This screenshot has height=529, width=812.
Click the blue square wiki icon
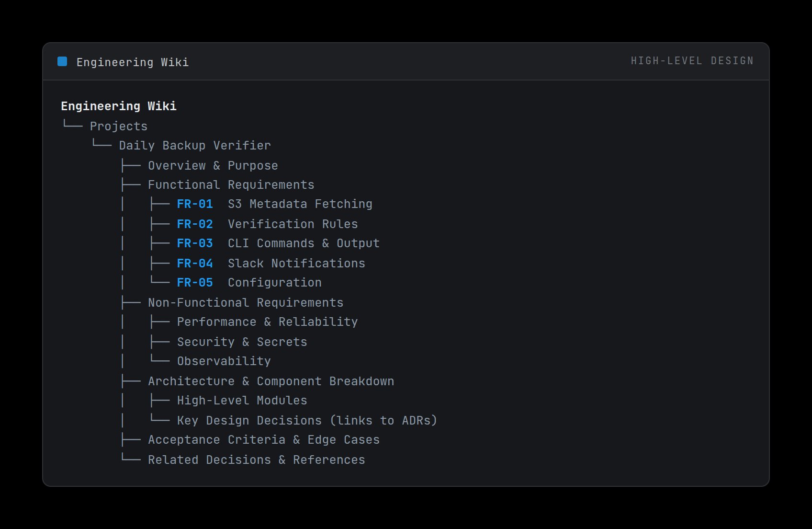[x=62, y=61]
